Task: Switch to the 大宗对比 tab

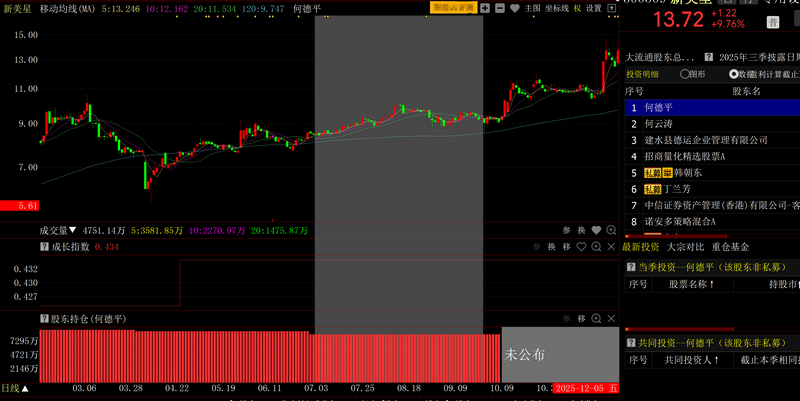Action: (685, 246)
